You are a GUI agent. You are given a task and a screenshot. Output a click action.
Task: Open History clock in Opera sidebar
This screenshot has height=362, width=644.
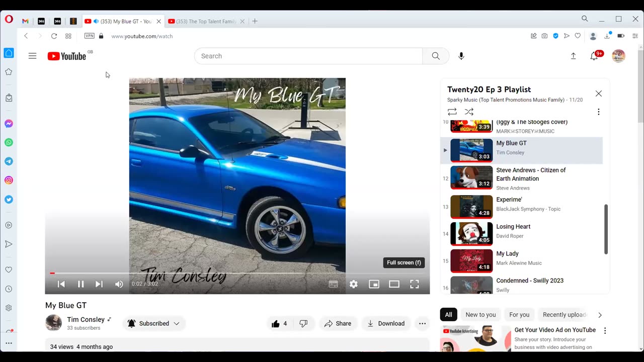[9, 289]
